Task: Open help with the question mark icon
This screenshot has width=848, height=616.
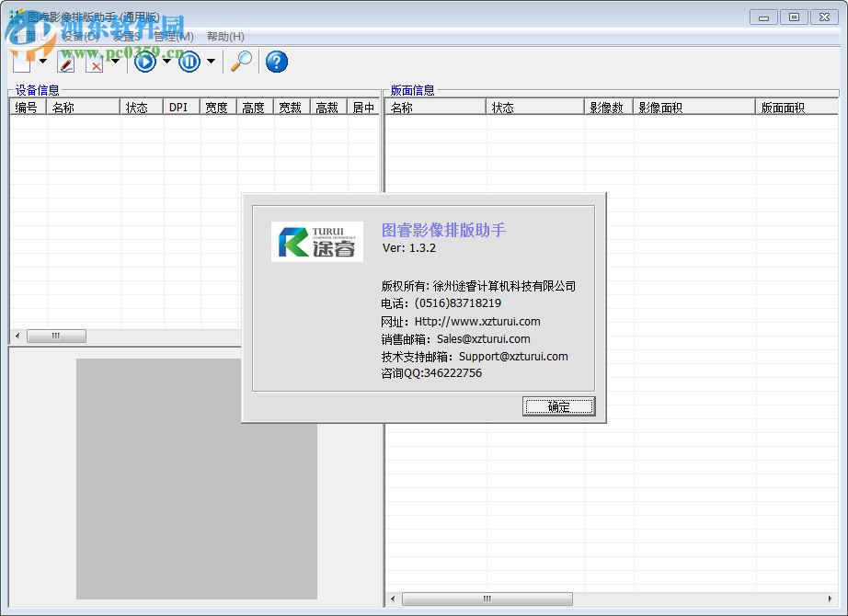Action: click(x=275, y=62)
